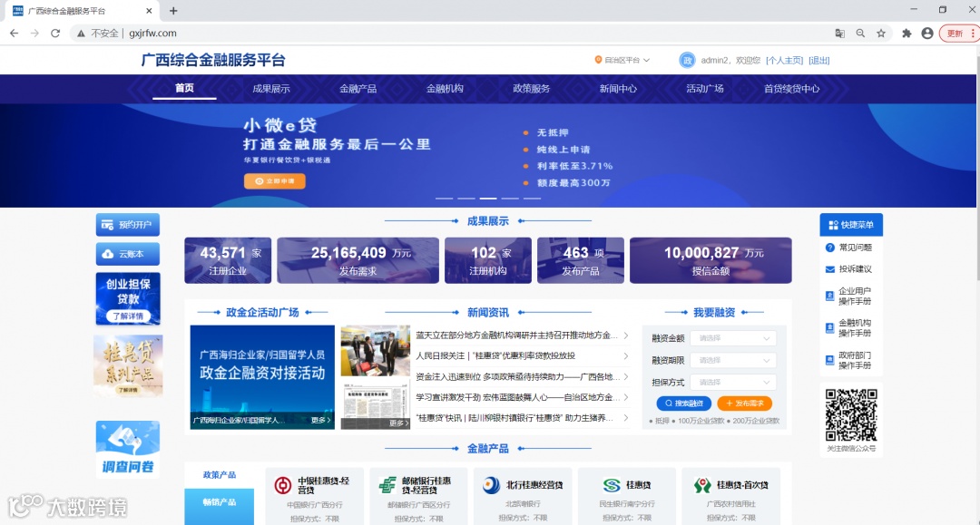The image size is (980, 525).
Task: Click the WeChat QR code image
Action: point(851,415)
